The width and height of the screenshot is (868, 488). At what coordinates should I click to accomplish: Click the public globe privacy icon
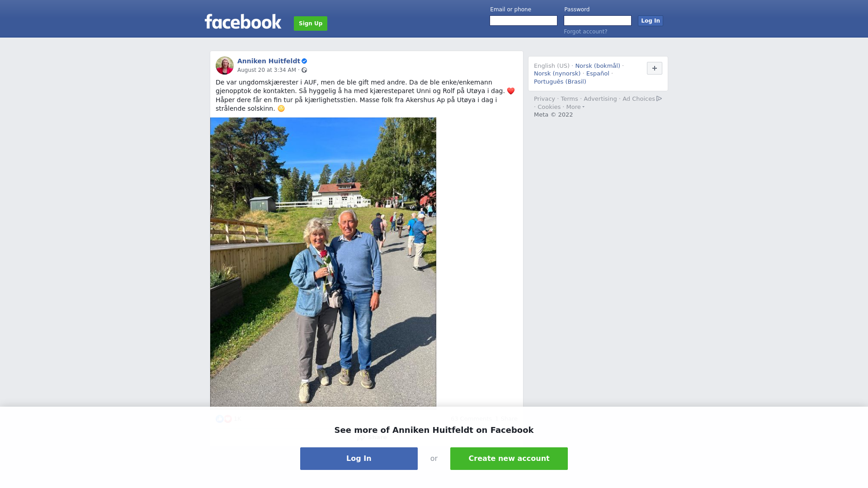click(304, 70)
